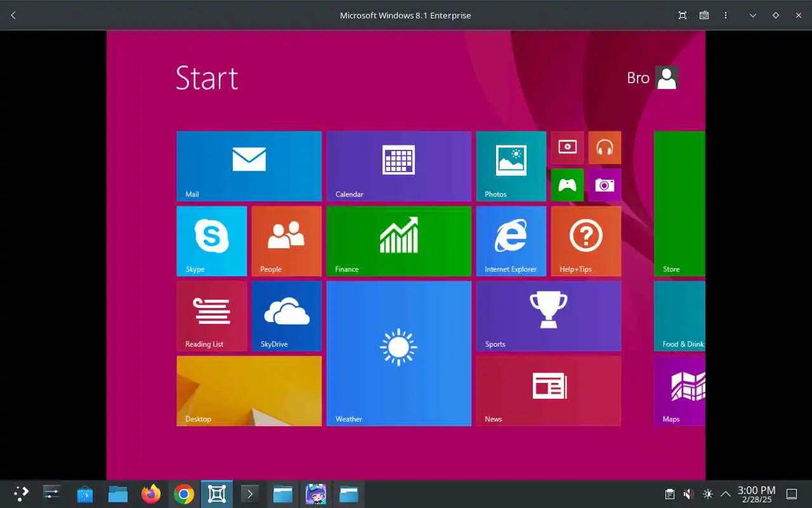812x508 pixels.
Task: Open Firefox from the taskbar
Action: point(151,493)
